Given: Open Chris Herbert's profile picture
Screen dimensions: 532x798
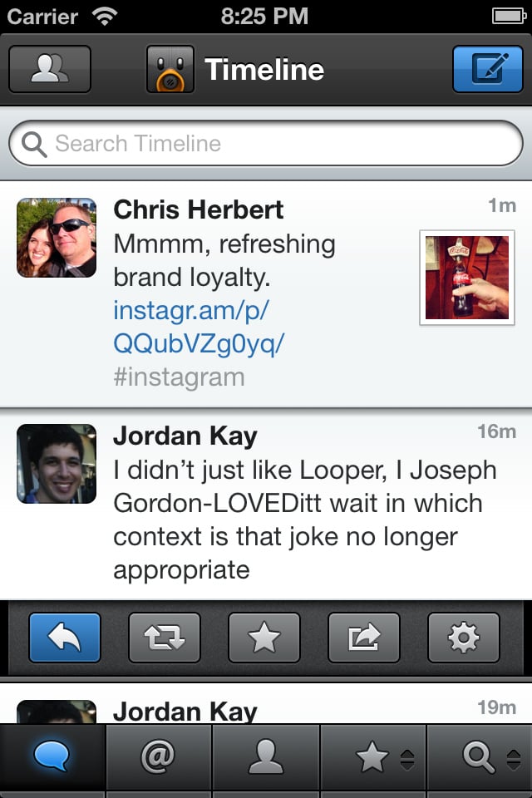Looking at the screenshot, I should click(57, 238).
